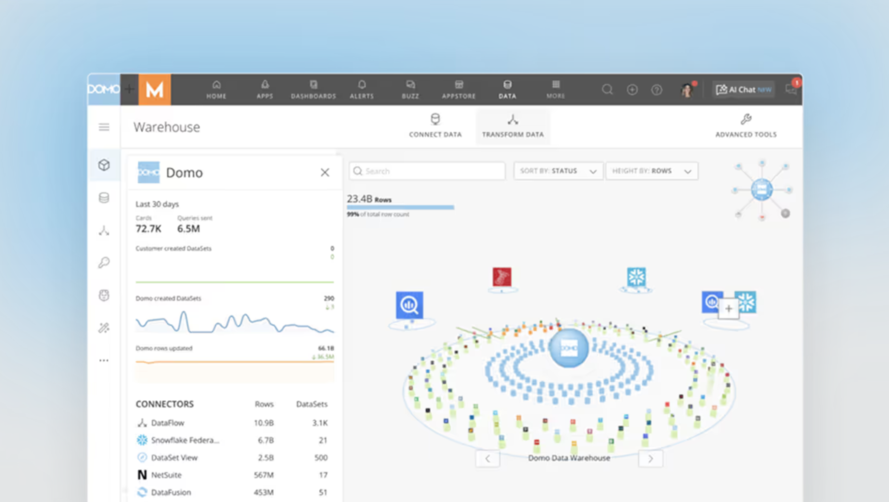Select the Snowflake connector icon at top
The image size is (889, 502).
(x=636, y=277)
